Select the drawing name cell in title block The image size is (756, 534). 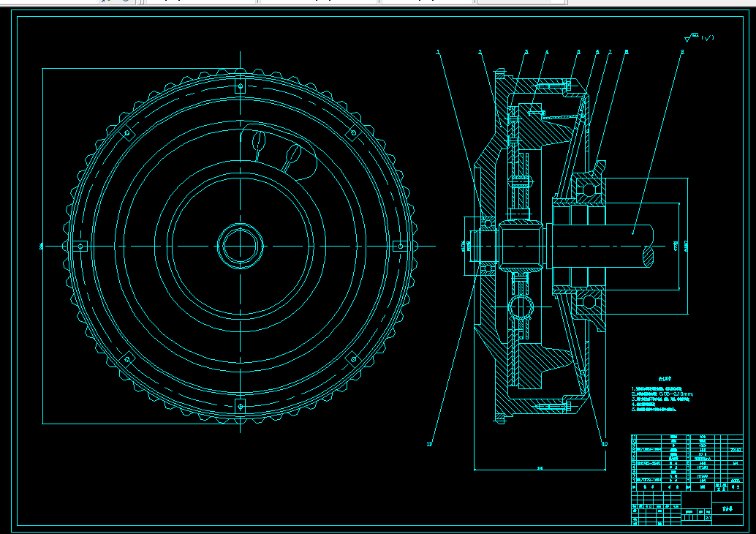[x=727, y=509]
